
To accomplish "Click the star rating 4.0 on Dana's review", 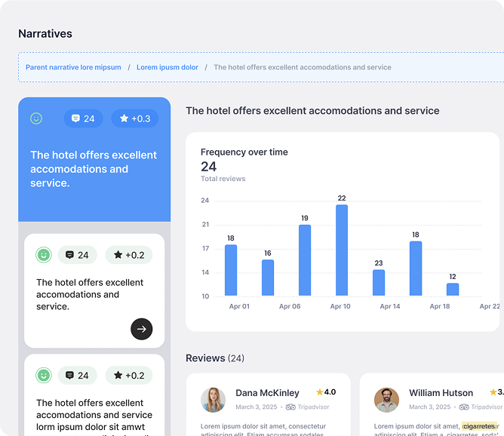I will (x=326, y=392).
